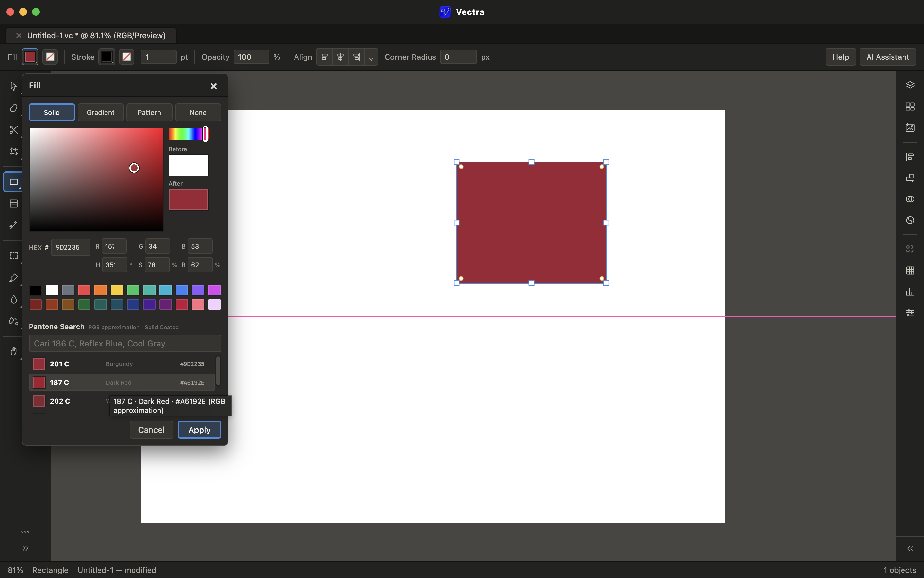Click the Opacity input field
The image size is (924, 578).
click(251, 57)
